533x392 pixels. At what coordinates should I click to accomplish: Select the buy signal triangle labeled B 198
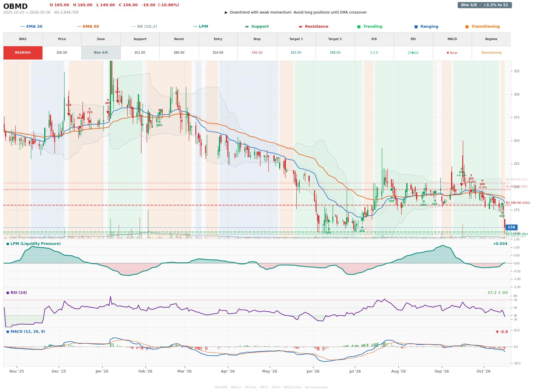tap(392, 189)
